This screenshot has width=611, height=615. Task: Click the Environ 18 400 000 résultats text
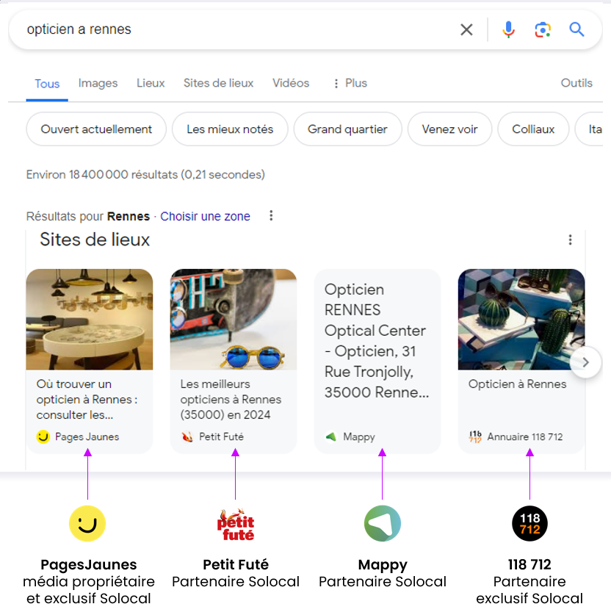coord(145,175)
